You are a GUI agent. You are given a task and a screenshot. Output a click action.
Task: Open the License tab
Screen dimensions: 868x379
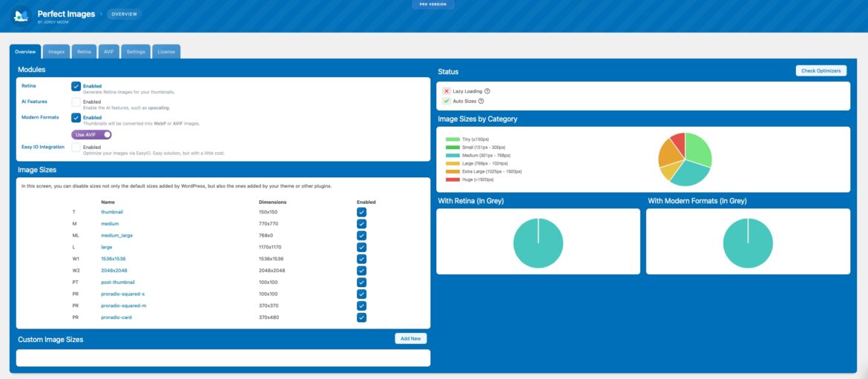tap(166, 52)
